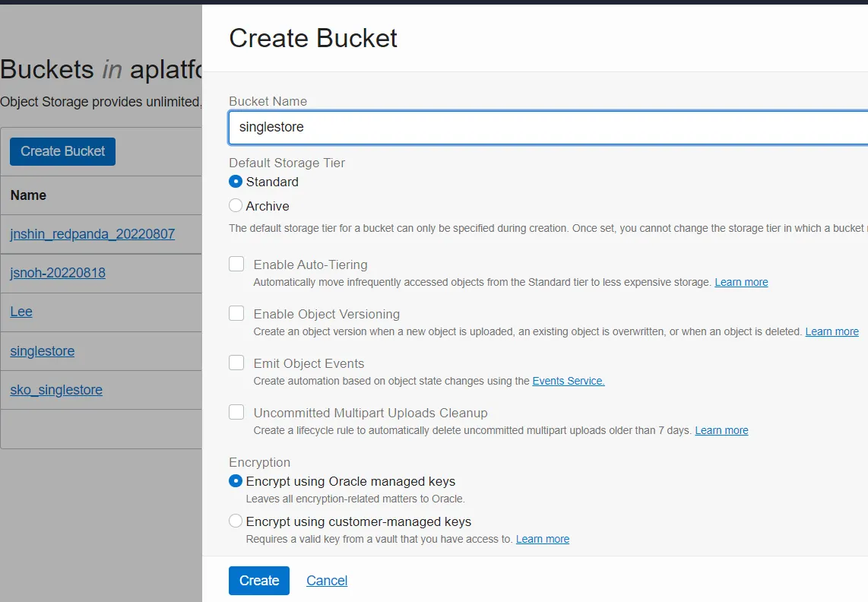868x602 pixels.
Task: Open the Events Service link
Action: [x=569, y=381]
